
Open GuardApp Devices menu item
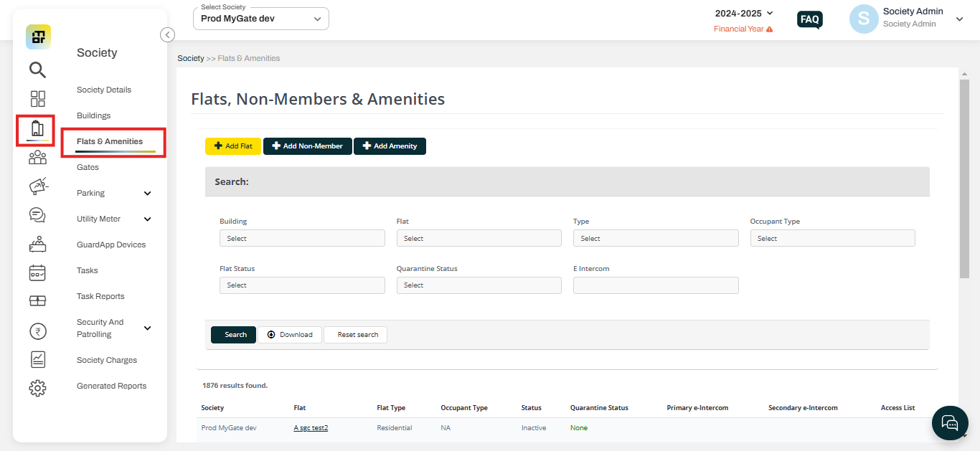coord(111,245)
